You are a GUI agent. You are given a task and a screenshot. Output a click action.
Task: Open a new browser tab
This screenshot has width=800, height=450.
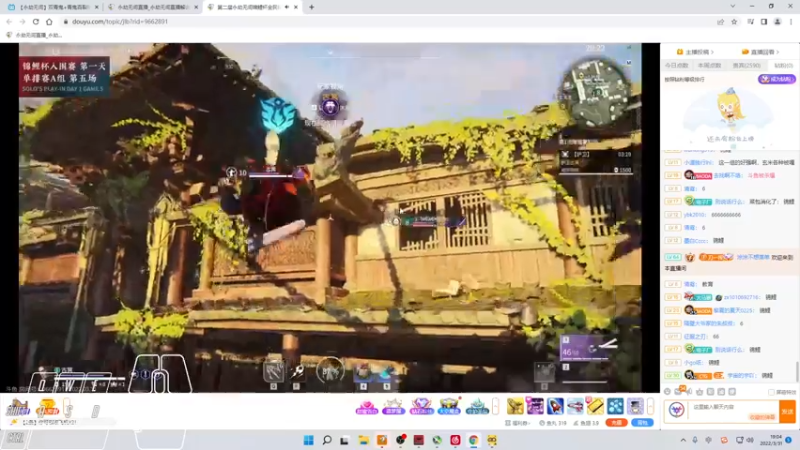pyautogui.click(x=311, y=7)
